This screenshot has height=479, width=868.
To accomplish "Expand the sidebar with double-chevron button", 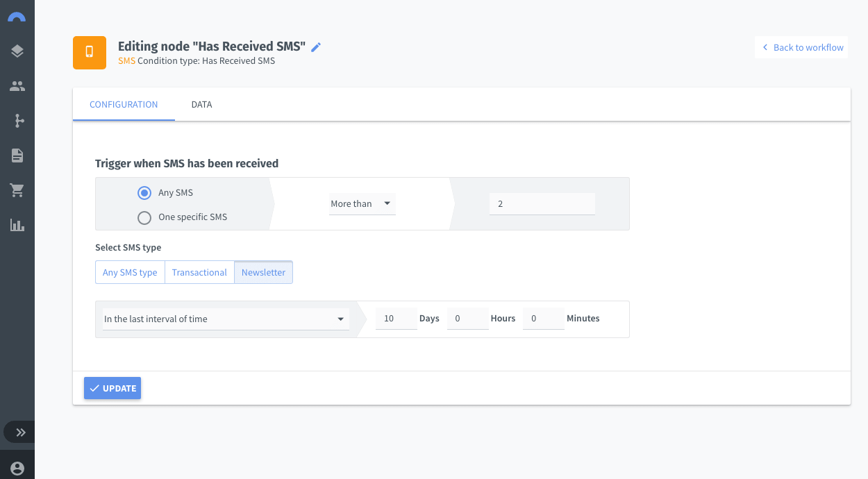I will click(21, 432).
